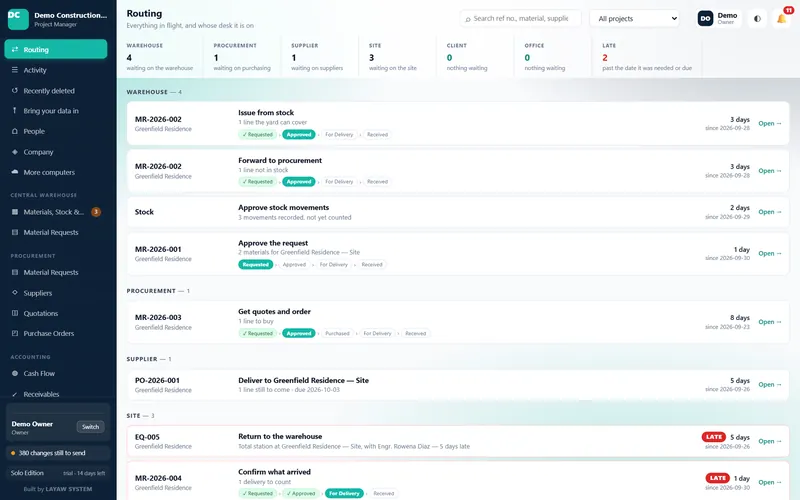Open Forward to procurement row link
Screen dimensions: 800x500
click(769, 171)
